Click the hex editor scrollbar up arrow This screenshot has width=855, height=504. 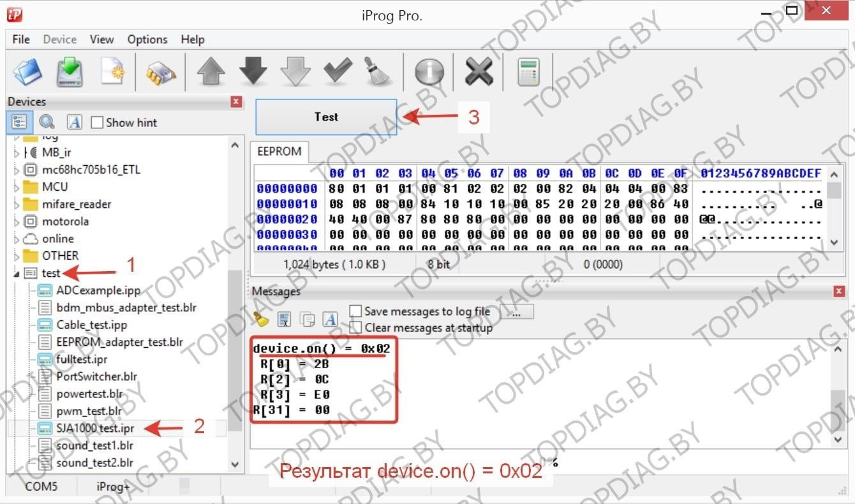pos(834,174)
